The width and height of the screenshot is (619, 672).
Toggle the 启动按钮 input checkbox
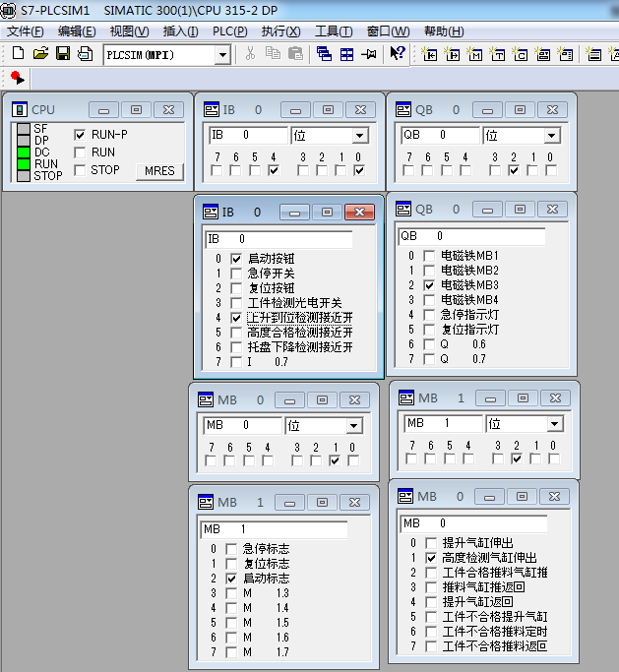pos(236,259)
